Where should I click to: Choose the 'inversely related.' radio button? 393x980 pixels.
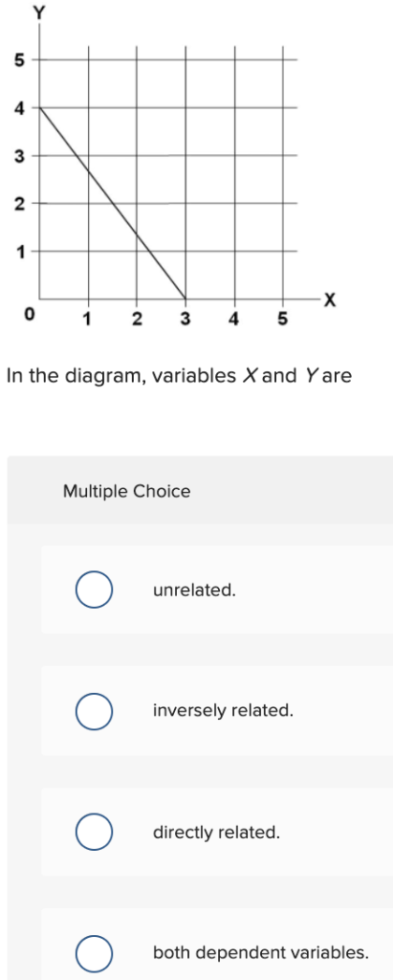(x=95, y=711)
